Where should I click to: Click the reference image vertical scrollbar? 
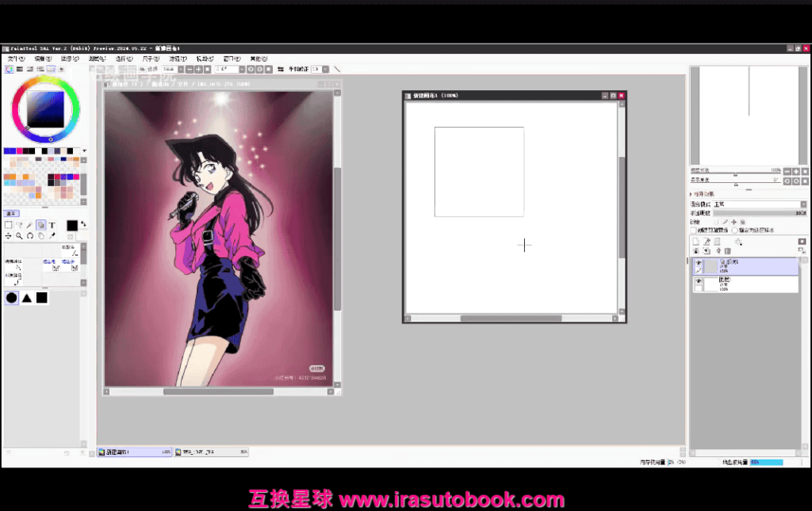[337, 238]
